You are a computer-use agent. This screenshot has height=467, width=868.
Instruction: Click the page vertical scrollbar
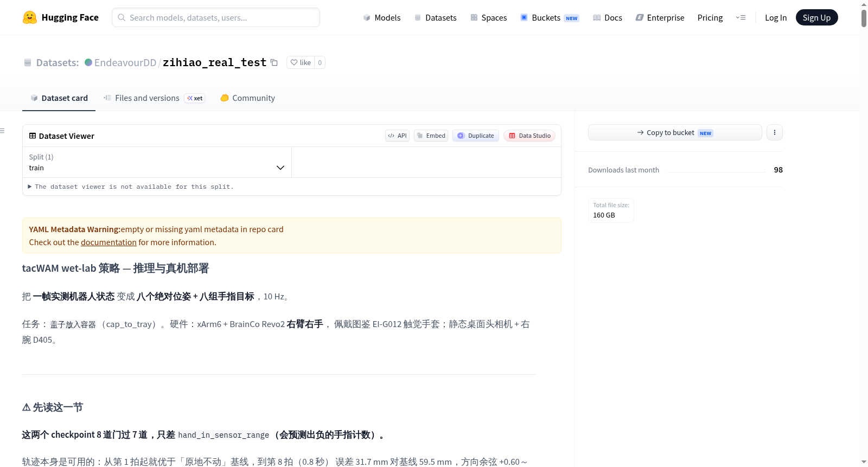coord(864,18)
